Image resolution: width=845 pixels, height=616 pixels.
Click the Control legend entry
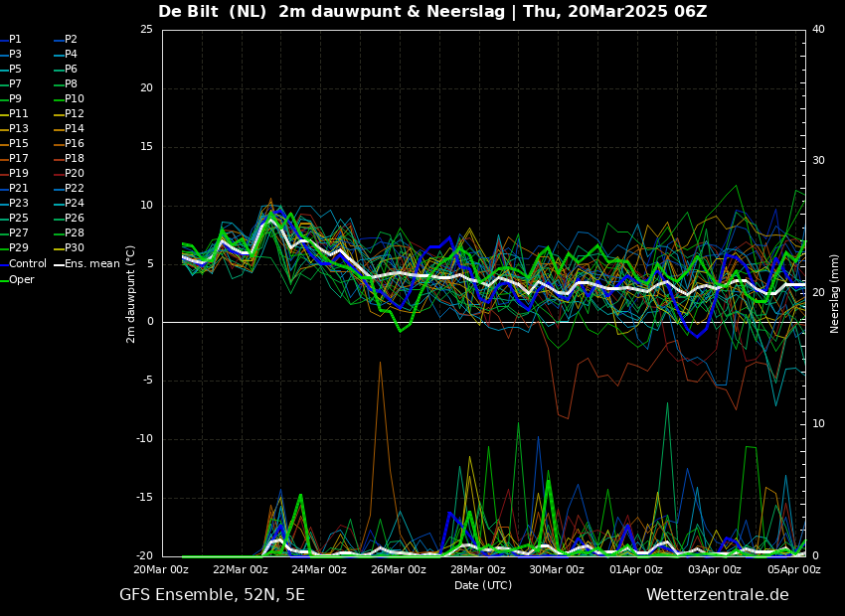point(23,264)
